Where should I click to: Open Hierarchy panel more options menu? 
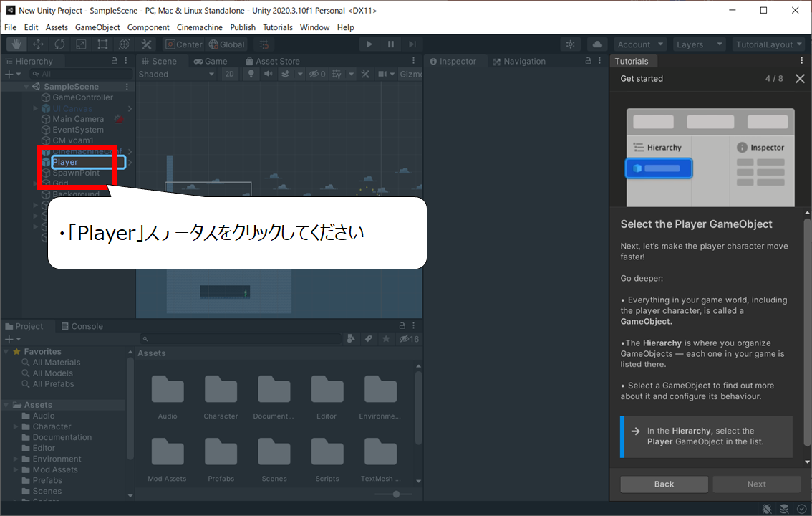(126, 61)
